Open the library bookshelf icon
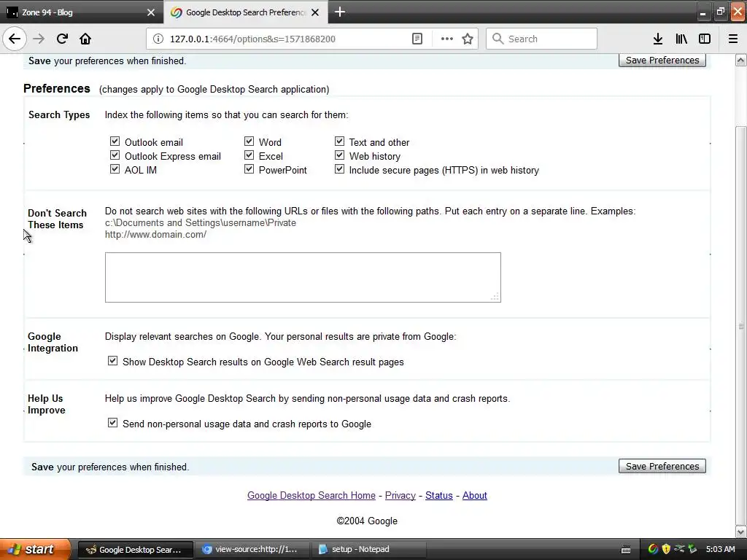This screenshot has width=747, height=560. click(x=681, y=39)
